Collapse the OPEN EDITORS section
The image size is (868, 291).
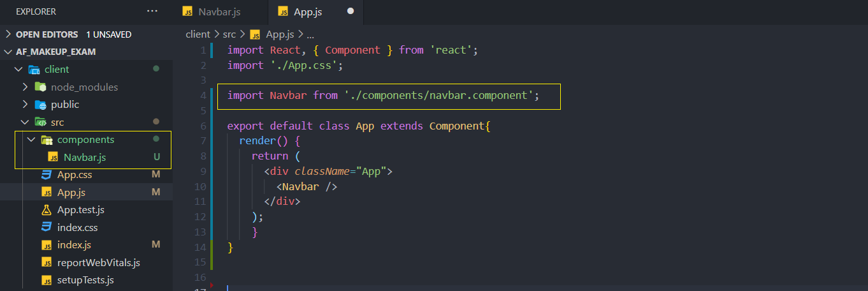point(8,34)
